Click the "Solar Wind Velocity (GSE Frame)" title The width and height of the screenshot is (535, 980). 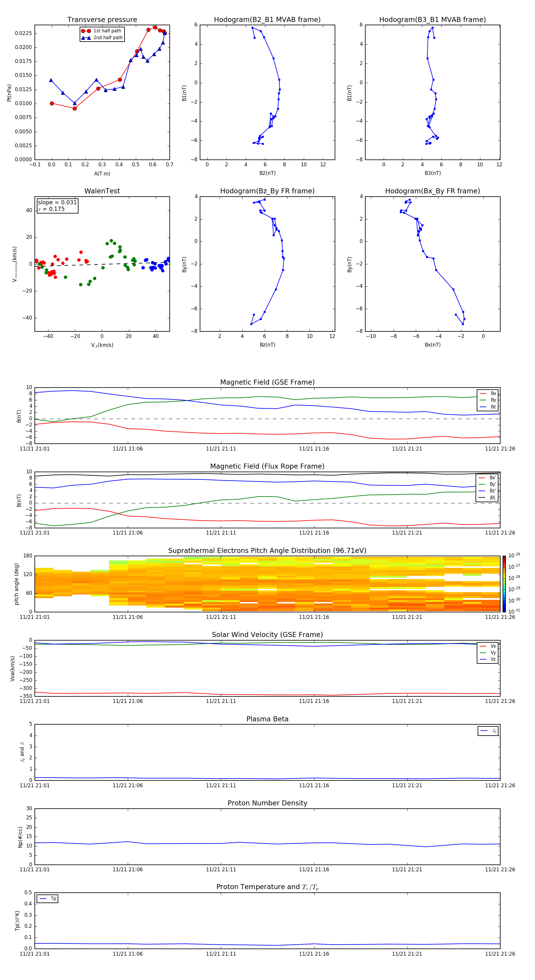pyautogui.click(x=267, y=635)
